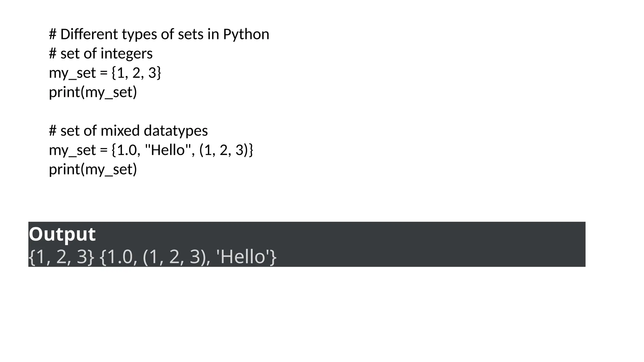The image size is (644, 362).
Task: Click the word "mixed" in the comment
Action: tap(120, 131)
